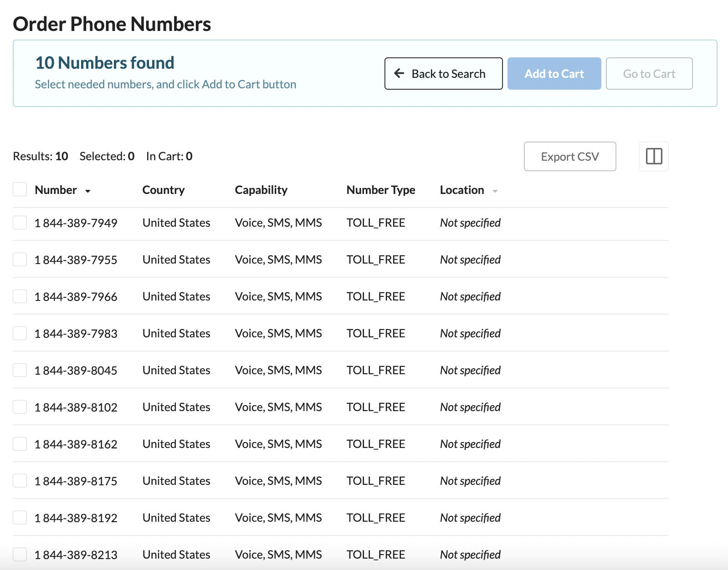The width and height of the screenshot is (728, 570).
Task: Sort by the Location column header
Action: tap(462, 190)
